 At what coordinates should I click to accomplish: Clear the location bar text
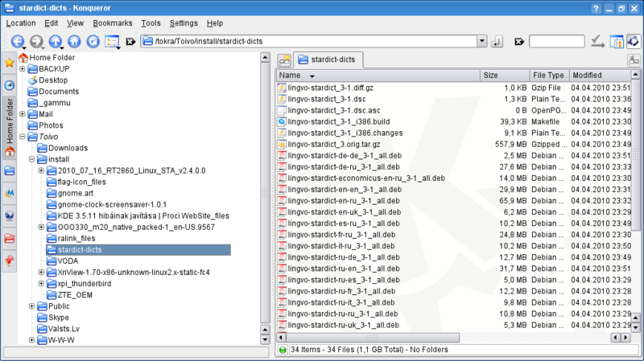[130, 42]
